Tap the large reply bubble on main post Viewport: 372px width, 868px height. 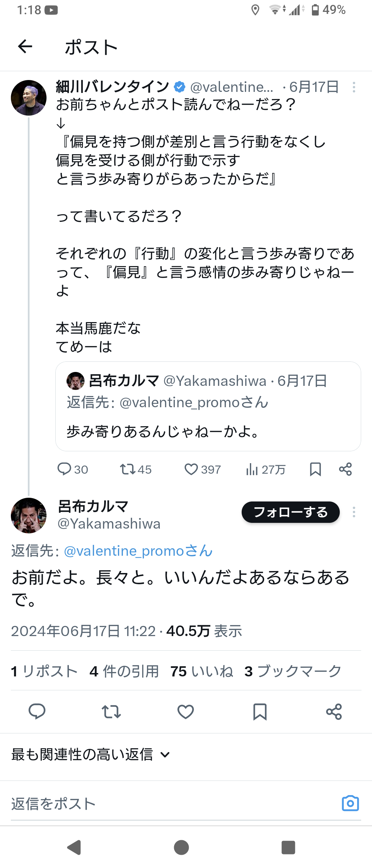point(37,711)
